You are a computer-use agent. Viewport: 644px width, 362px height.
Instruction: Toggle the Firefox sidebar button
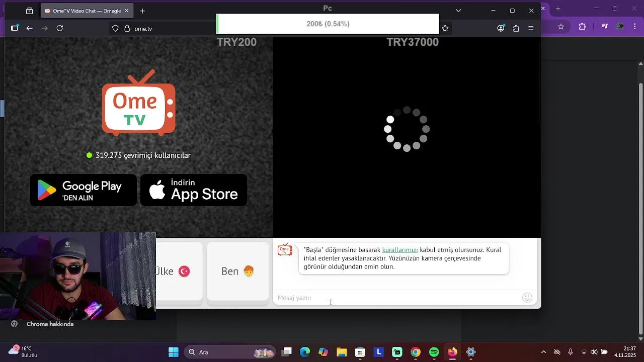[x=15, y=28]
